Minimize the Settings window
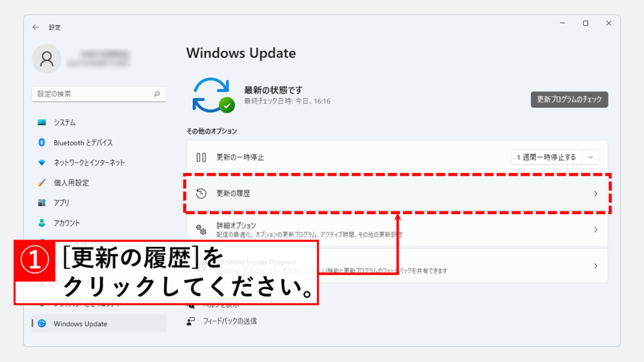 (x=563, y=23)
